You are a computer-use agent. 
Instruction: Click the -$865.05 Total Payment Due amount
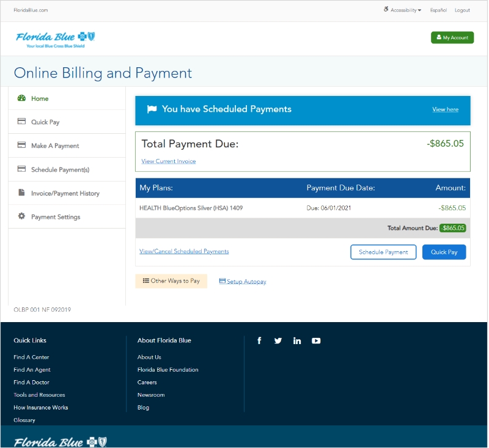click(x=446, y=144)
